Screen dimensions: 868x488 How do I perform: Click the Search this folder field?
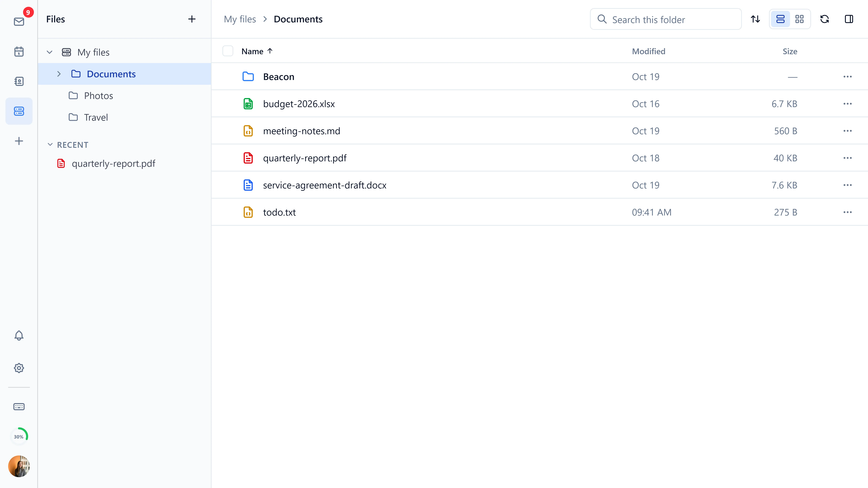point(666,19)
